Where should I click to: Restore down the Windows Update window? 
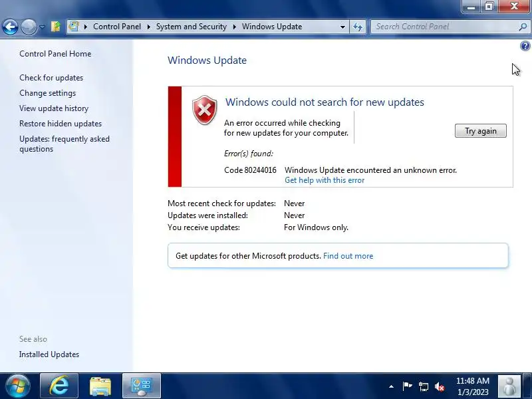click(x=489, y=7)
